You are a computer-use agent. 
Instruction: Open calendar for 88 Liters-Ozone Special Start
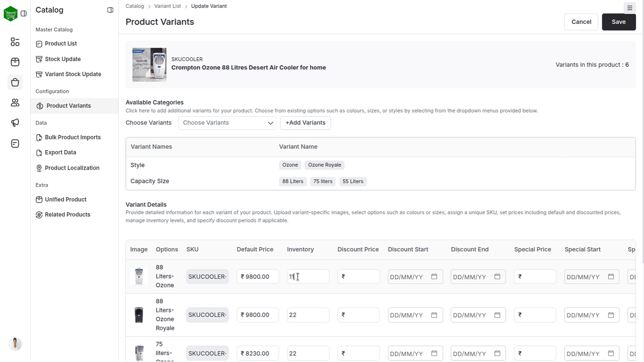[611, 277]
